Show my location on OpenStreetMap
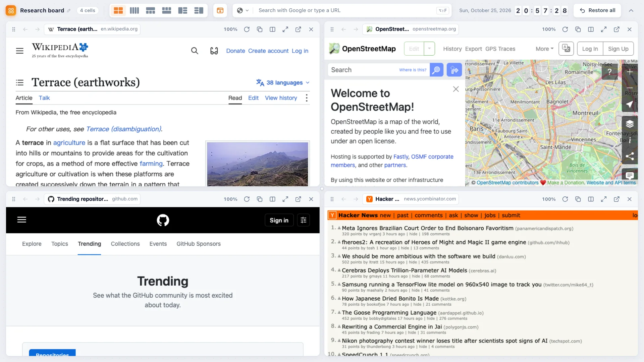 pyautogui.click(x=630, y=104)
